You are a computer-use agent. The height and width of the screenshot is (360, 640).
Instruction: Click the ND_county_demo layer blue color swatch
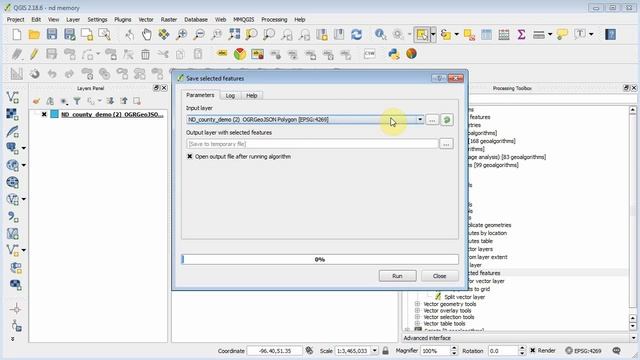[x=54, y=115]
